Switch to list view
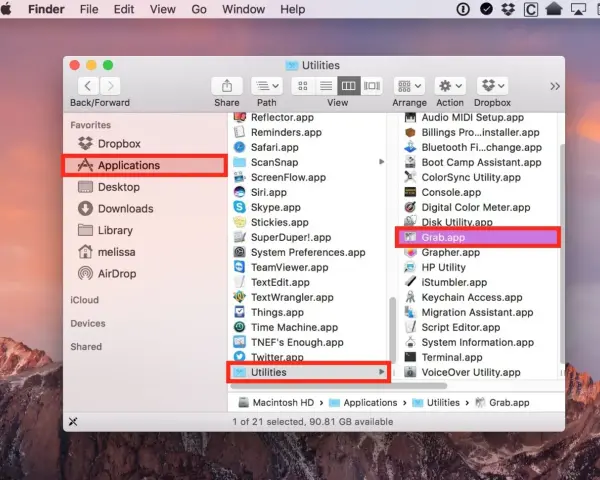The height and width of the screenshot is (480, 600). pos(326,86)
